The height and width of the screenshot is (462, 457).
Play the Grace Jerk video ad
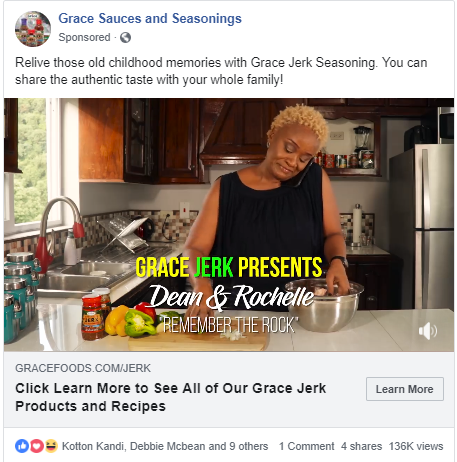(229, 225)
